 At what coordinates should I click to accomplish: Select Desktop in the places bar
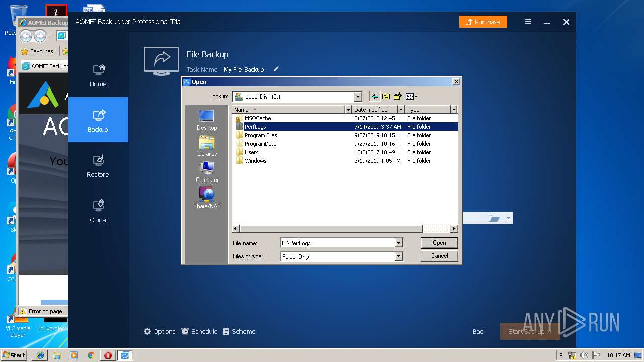pos(207,120)
